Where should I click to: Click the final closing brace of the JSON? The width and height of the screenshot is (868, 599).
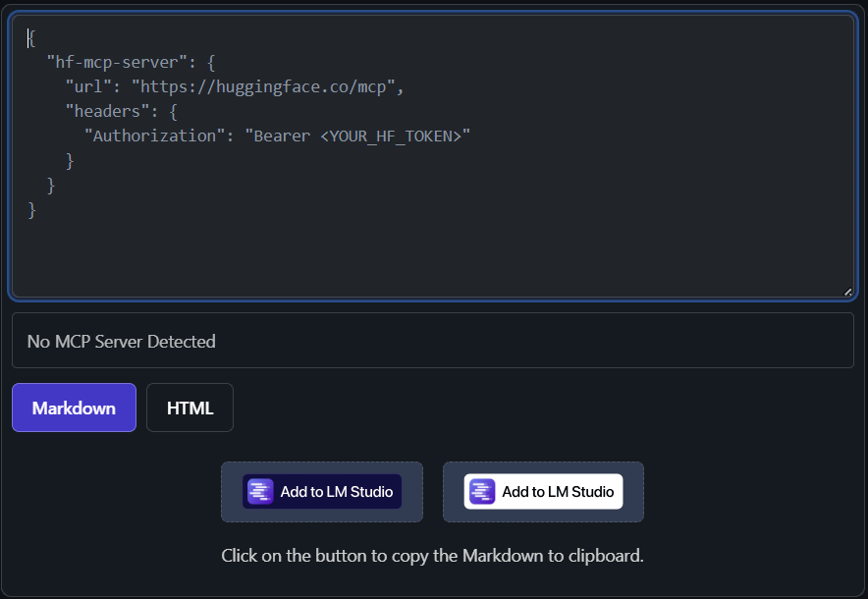click(32, 210)
